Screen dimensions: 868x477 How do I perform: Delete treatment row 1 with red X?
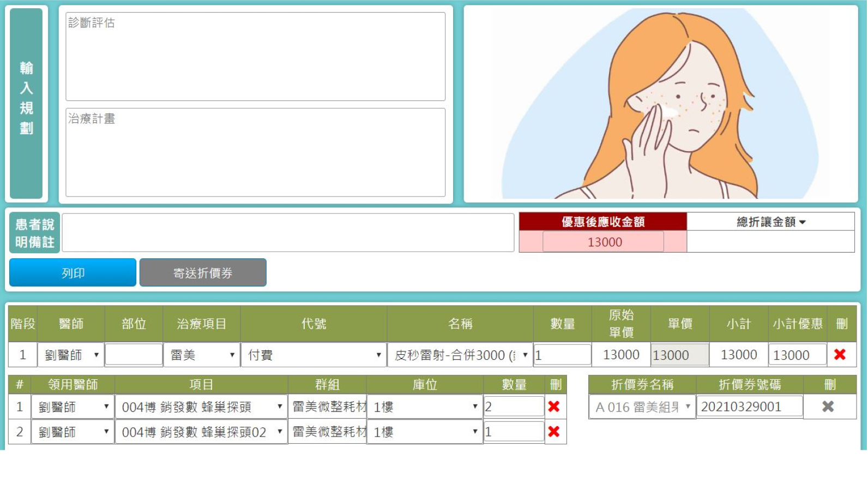pos(840,355)
